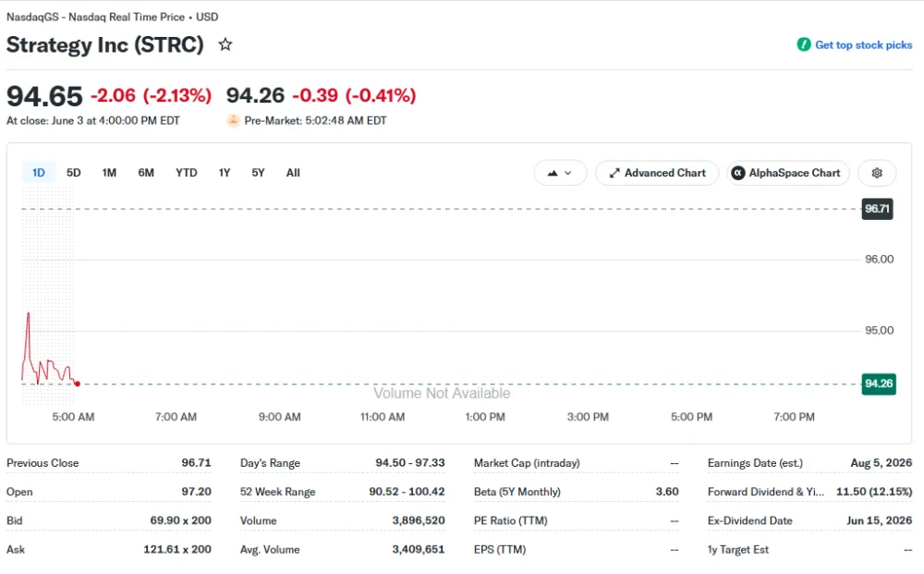924x574 pixels.
Task: Click the Avg. Volume value 3,409,651
Action: coord(419,549)
